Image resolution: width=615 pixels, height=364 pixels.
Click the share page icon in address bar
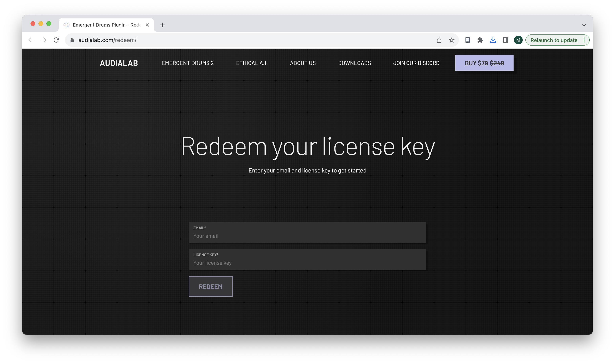[x=439, y=40]
